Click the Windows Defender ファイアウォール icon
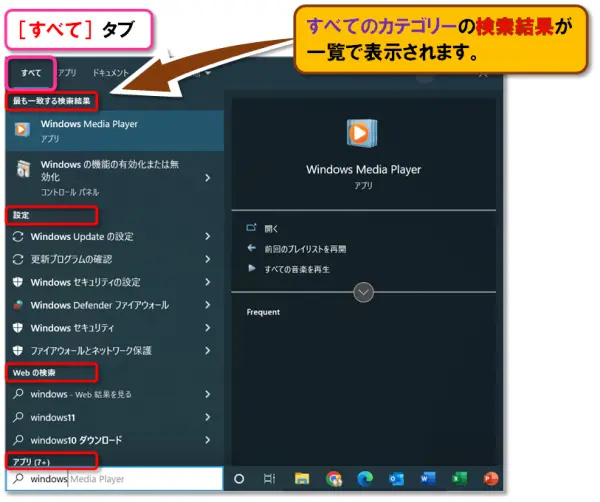Screen dimensions: 600x502 (18, 305)
